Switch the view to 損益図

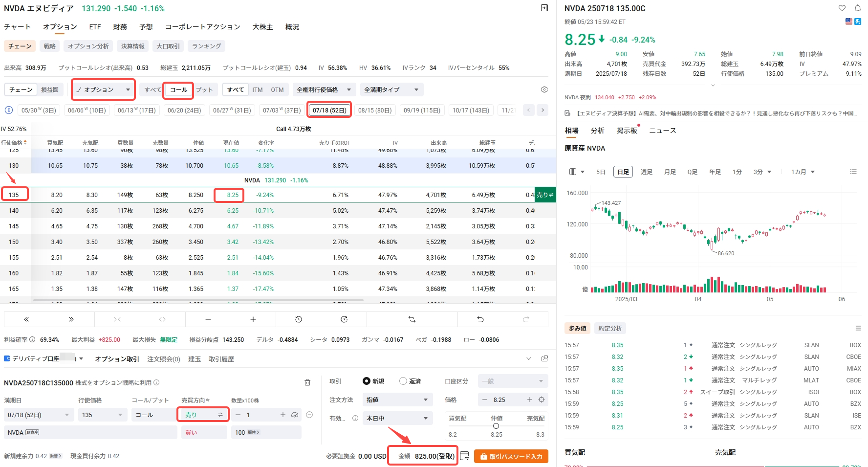pos(49,89)
